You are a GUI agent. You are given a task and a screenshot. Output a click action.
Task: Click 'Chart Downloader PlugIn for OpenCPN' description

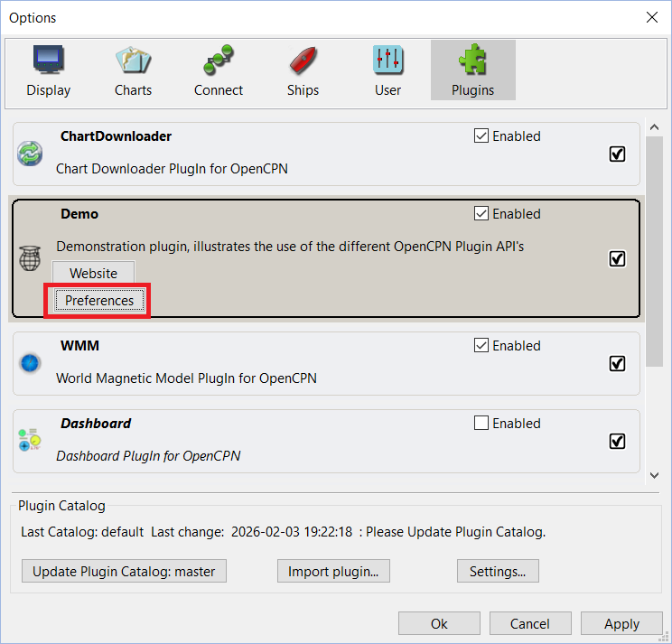point(172,168)
